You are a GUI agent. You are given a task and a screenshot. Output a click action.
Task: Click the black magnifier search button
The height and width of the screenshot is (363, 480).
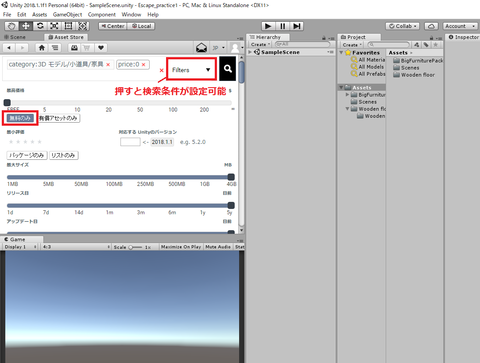tap(228, 69)
